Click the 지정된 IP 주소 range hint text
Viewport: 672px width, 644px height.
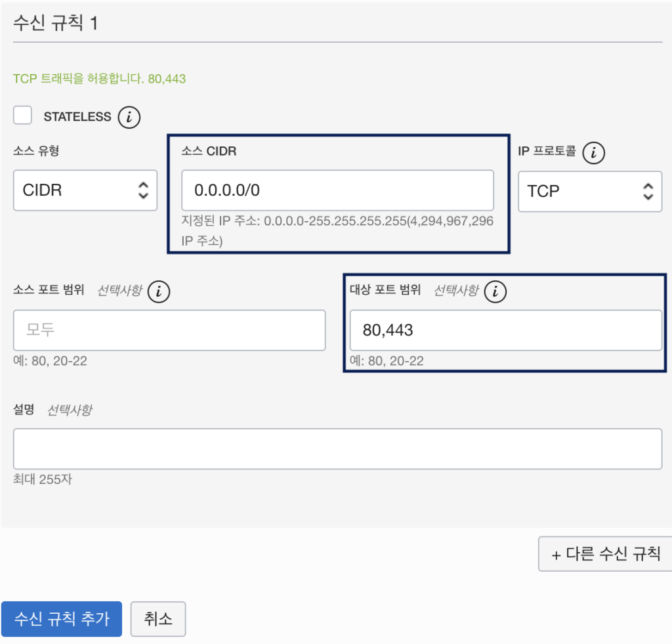pos(337,230)
